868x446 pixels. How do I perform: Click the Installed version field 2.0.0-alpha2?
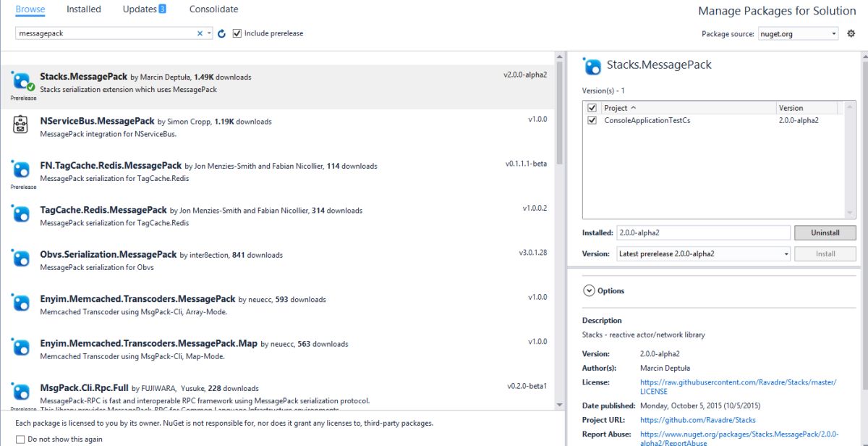(703, 233)
